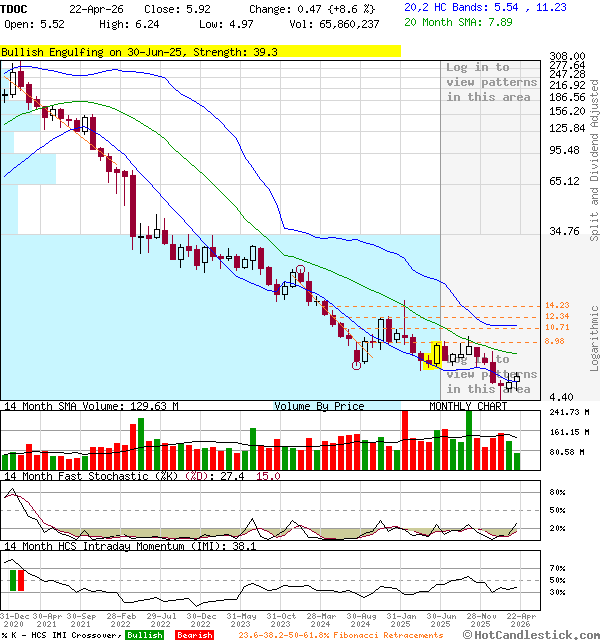This screenshot has width=600, height=640.
Task: Click the 20 Month SMA label
Action: coord(444,21)
